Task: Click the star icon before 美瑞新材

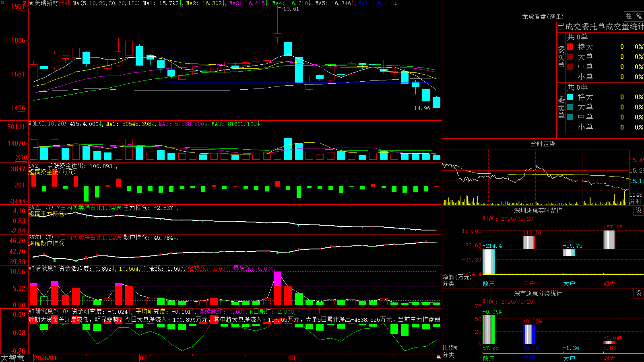Action: click(31, 3)
